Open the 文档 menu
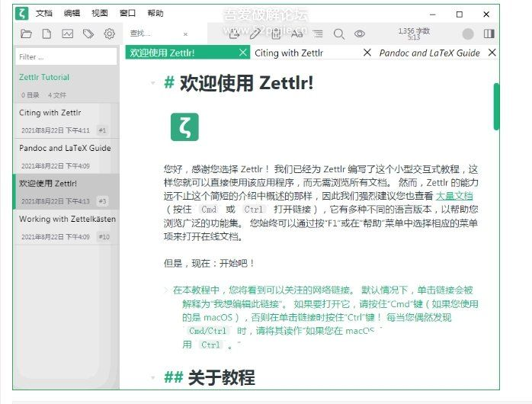 tap(44, 13)
